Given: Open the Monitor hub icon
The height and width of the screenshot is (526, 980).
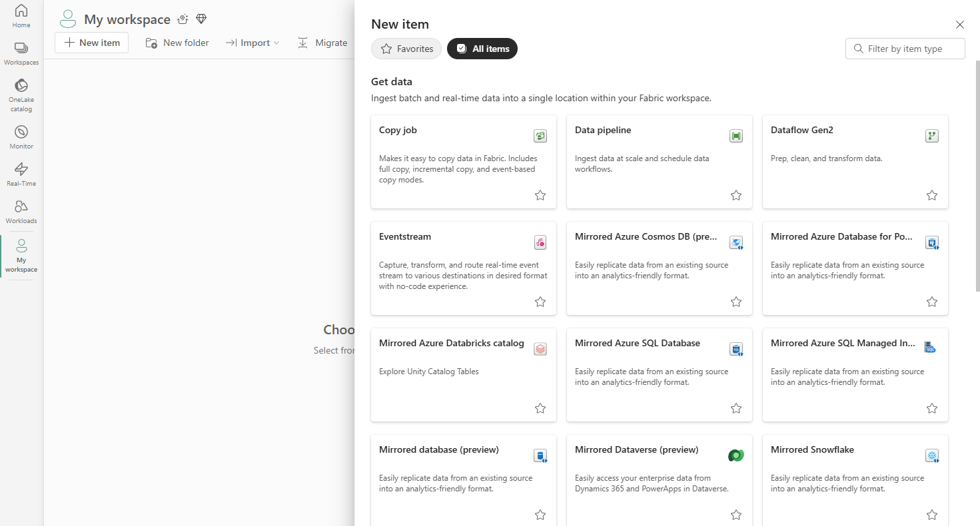Looking at the screenshot, I should (x=21, y=136).
